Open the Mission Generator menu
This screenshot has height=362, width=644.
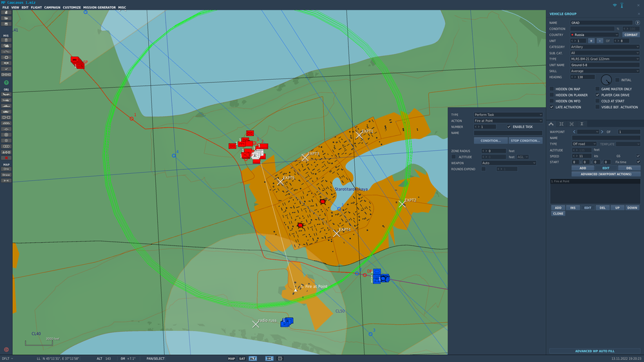[99, 7]
